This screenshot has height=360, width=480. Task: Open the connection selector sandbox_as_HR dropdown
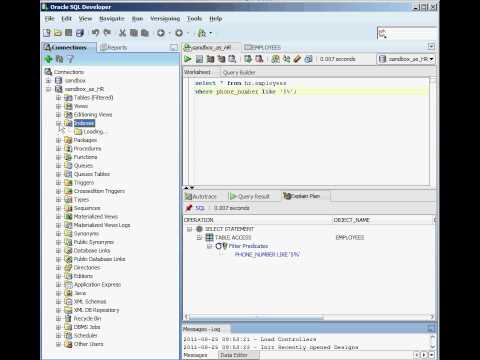click(406, 59)
